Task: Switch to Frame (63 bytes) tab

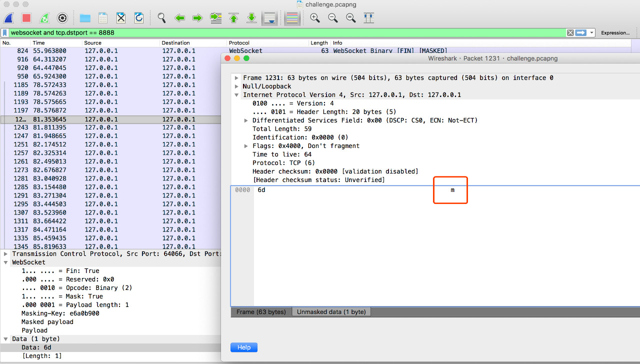Action: pyautogui.click(x=261, y=312)
